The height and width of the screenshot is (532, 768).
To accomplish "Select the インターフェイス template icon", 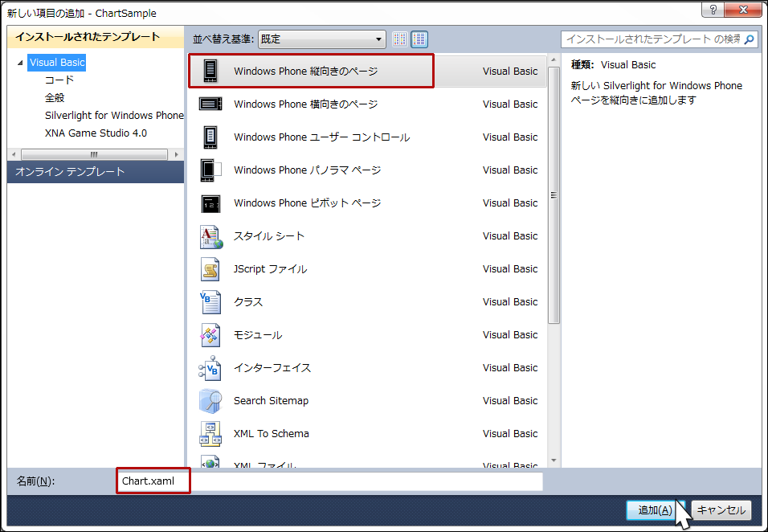I will [210, 368].
